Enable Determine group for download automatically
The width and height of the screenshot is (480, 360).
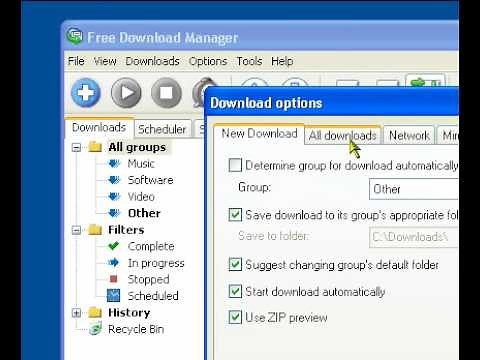(x=235, y=165)
